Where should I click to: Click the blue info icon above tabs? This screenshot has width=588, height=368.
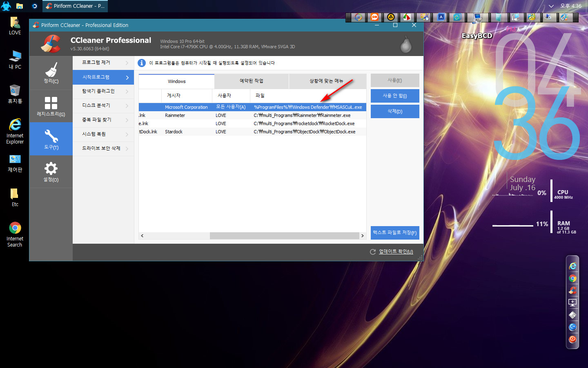click(142, 63)
